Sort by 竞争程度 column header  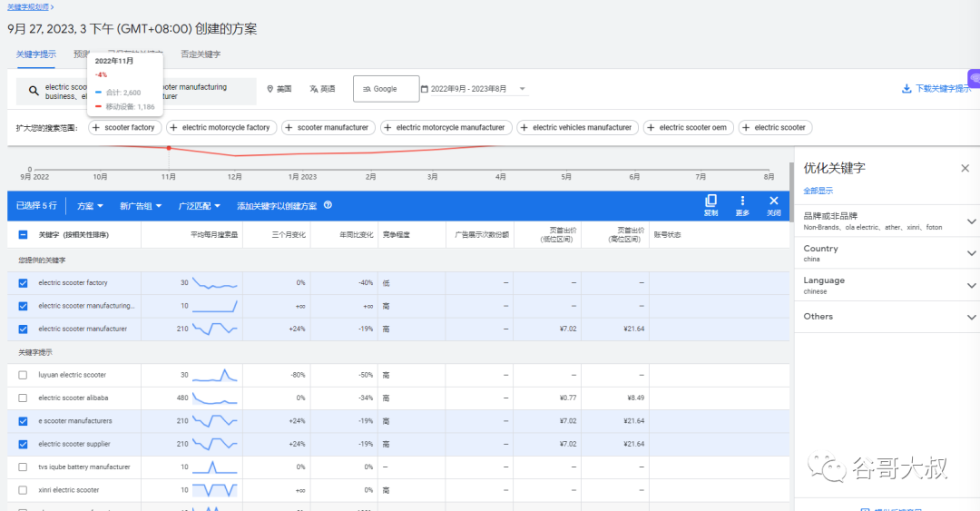(397, 234)
